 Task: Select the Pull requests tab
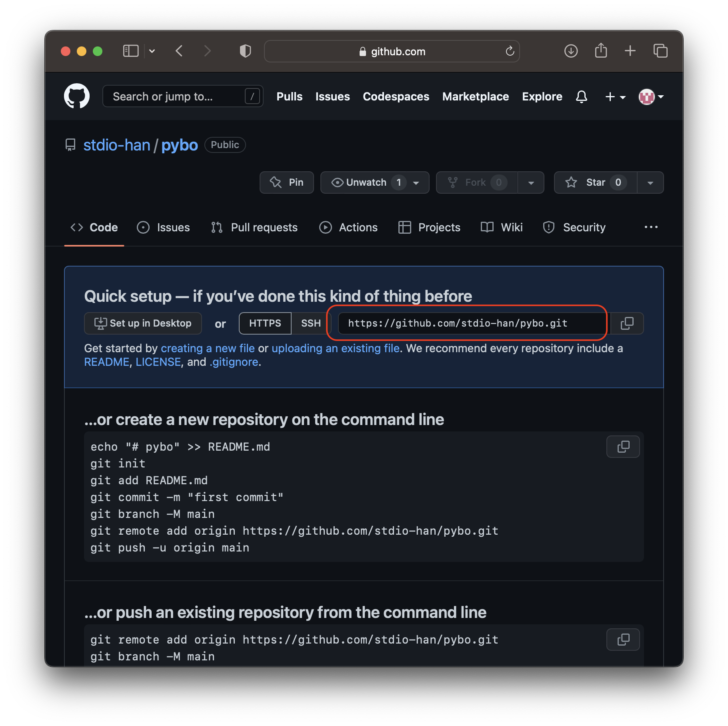click(x=254, y=227)
